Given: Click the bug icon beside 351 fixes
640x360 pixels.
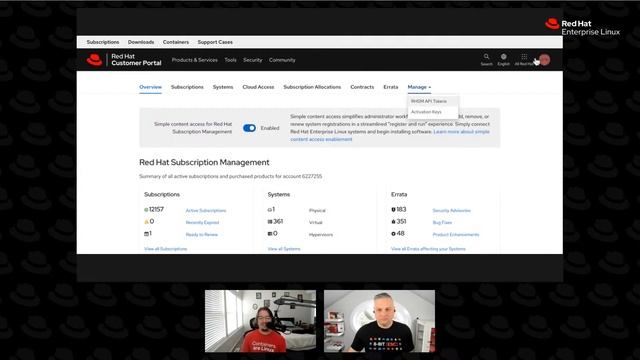Looking at the screenshot, I should [393, 222].
